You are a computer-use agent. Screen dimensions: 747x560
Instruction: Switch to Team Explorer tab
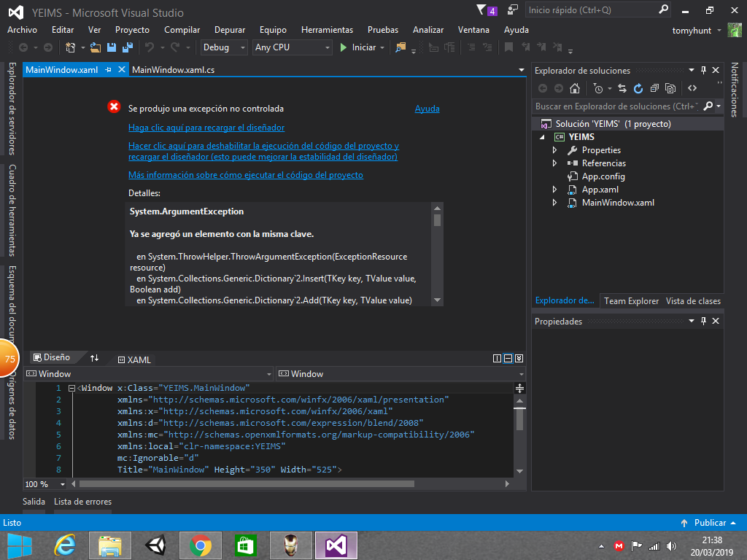(631, 301)
